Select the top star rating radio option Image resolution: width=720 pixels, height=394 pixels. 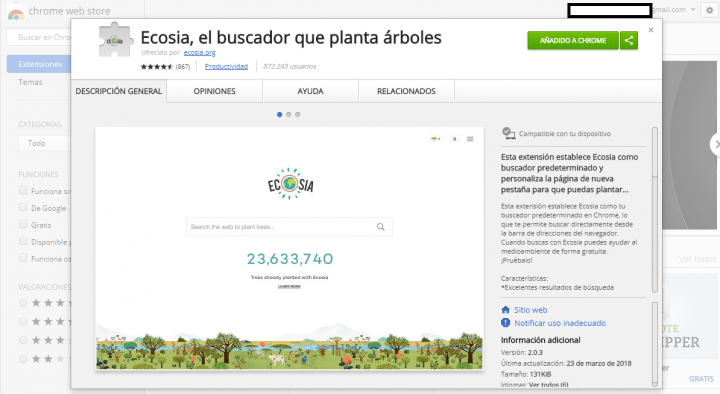[23, 303]
